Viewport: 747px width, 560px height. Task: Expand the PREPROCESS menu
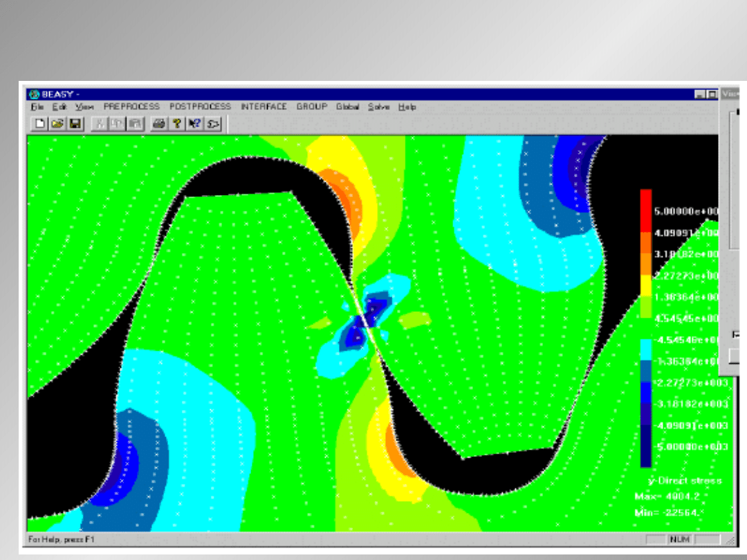pos(131,107)
